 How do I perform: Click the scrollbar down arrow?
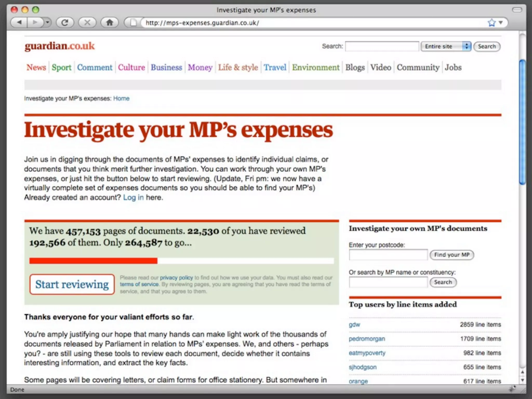(522, 380)
